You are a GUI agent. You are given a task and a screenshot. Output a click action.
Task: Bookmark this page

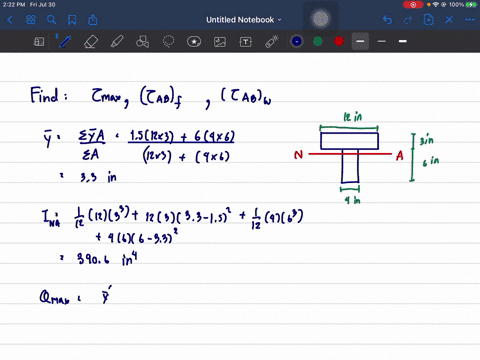(72, 20)
